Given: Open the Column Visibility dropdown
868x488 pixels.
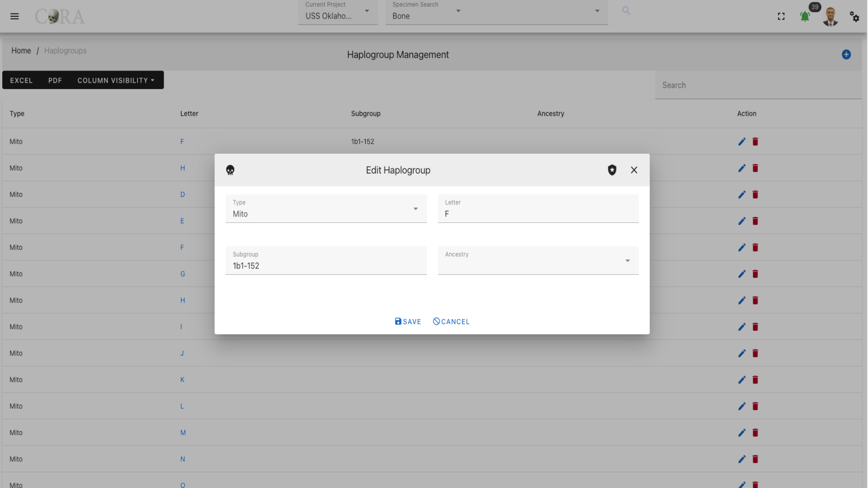Looking at the screenshot, I should click(x=116, y=80).
